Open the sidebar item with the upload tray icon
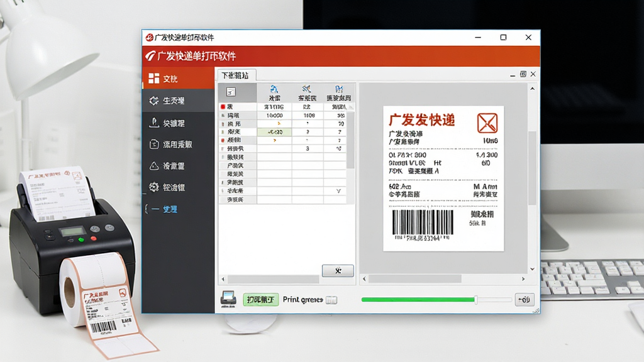This screenshot has height=362, width=644. [178, 123]
